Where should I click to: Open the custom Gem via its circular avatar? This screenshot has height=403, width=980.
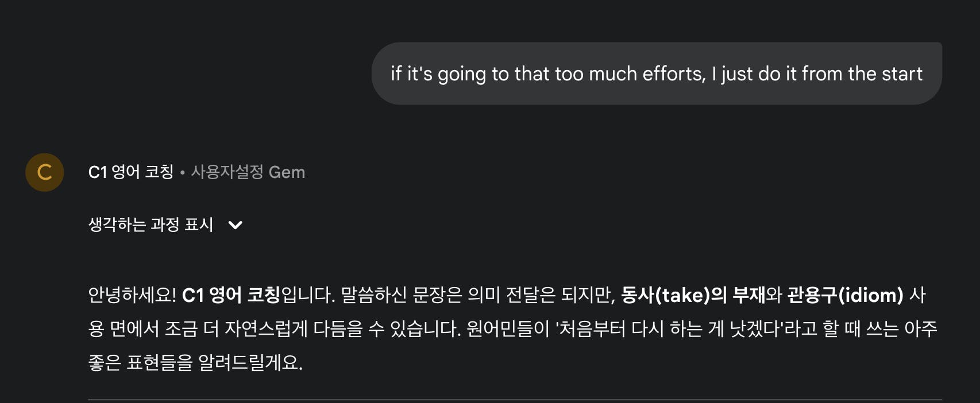[x=44, y=172]
